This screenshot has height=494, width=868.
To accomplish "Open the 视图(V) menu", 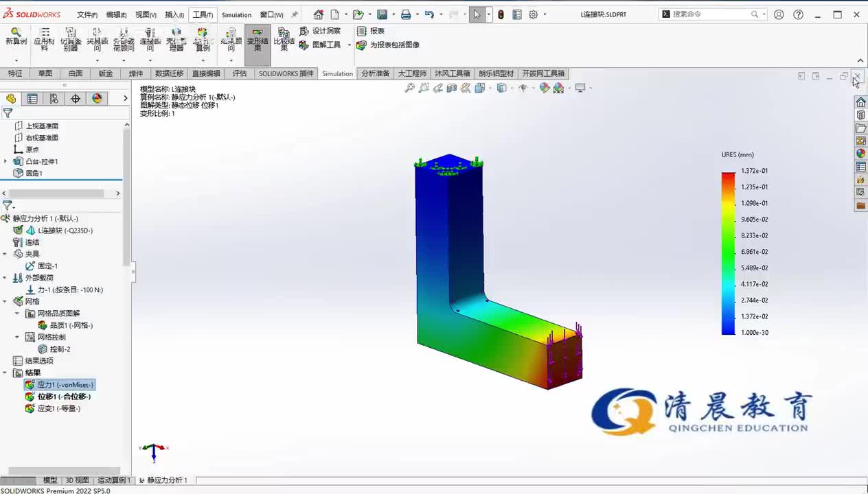I will pos(146,14).
